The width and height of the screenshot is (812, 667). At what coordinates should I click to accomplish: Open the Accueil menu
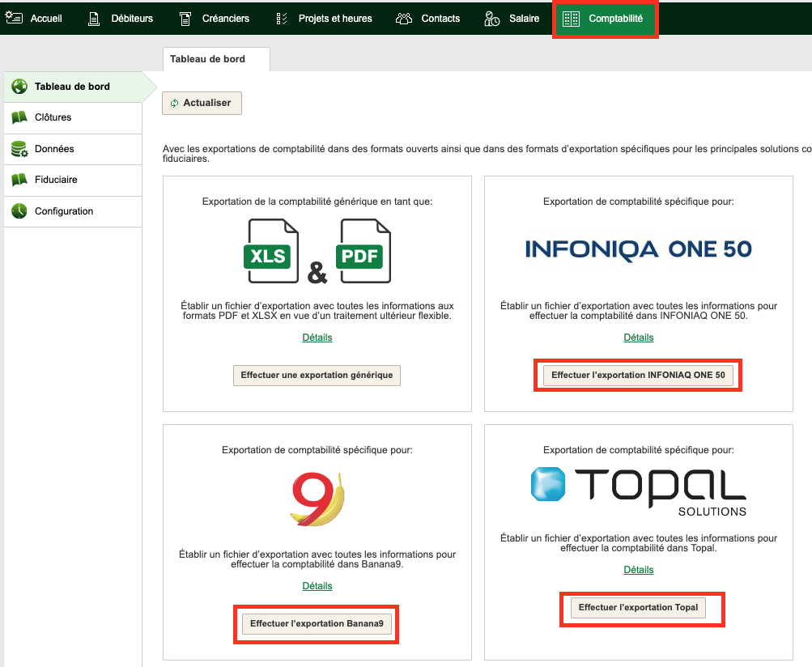(34, 19)
